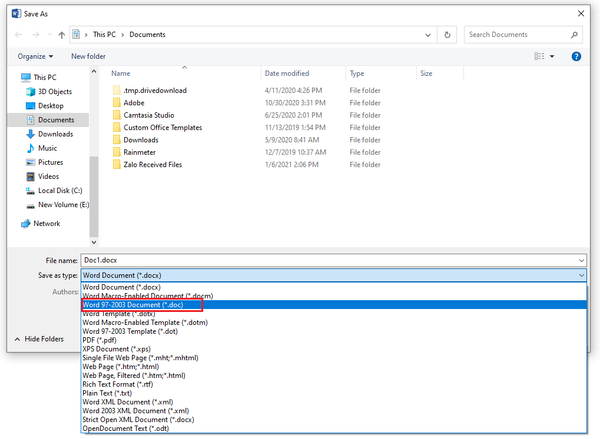Click Hide Folders at the bottom left
The height and width of the screenshot is (439, 600).
[x=43, y=339]
